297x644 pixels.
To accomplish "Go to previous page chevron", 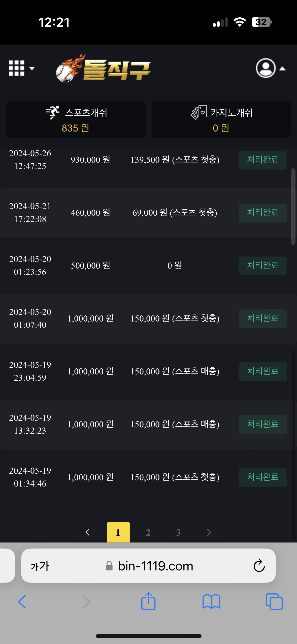I will point(88,532).
